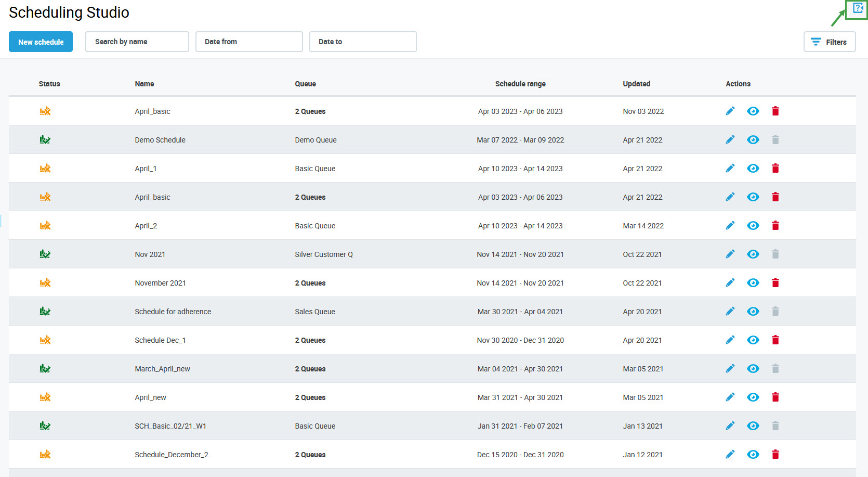Image resolution: width=868 pixels, height=477 pixels.
Task: Delete the April_1 schedule
Action: (775, 168)
